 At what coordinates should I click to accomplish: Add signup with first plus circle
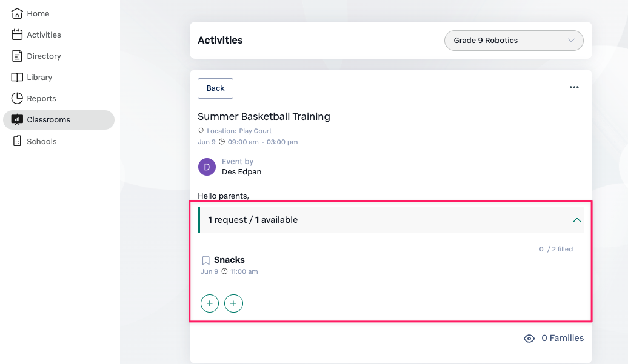(210, 303)
